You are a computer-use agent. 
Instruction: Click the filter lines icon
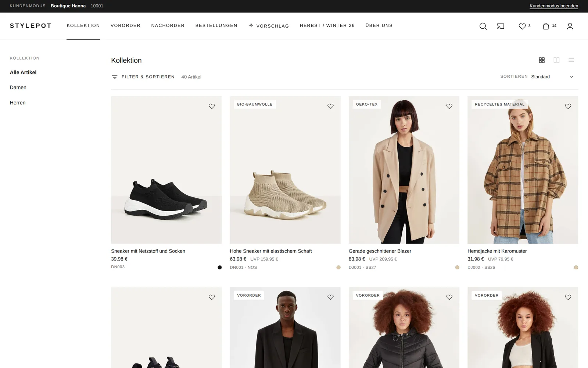(x=115, y=77)
